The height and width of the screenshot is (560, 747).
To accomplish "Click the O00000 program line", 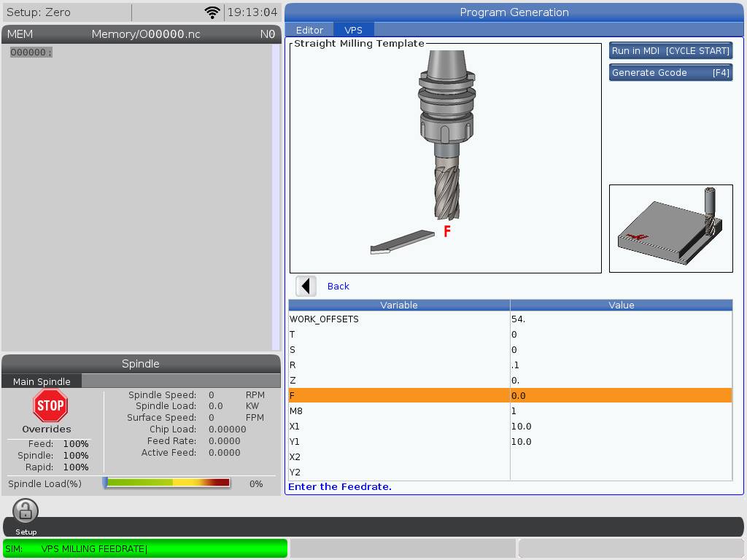I will (x=31, y=52).
